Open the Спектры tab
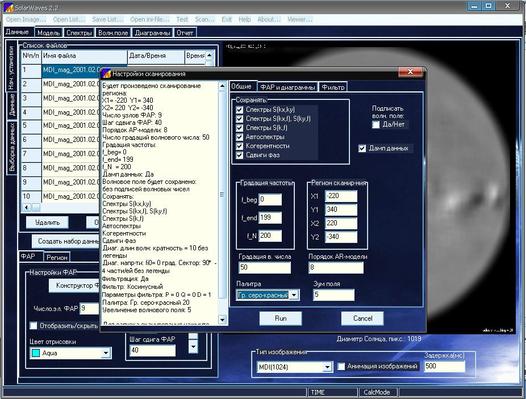This screenshot has height=399, width=526. (79, 33)
